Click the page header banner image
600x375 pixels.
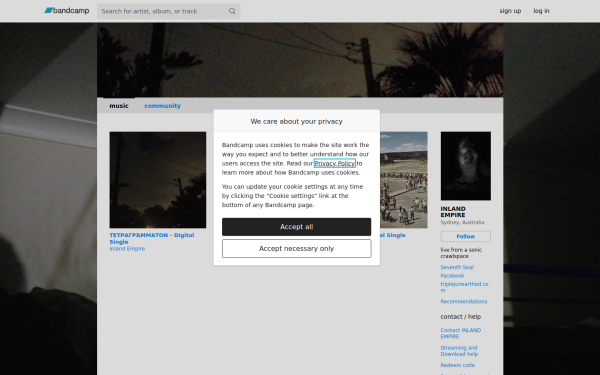click(300, 60)
